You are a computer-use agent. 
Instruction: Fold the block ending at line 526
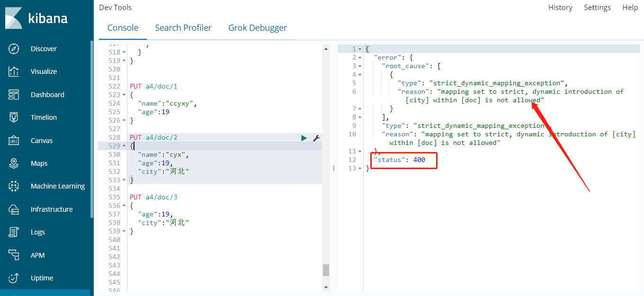pos(124,120)
